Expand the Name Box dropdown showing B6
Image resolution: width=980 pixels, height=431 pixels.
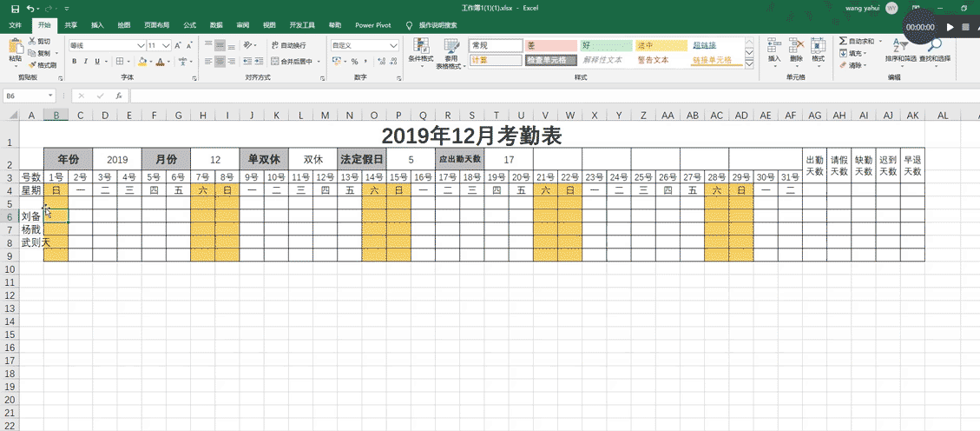click(50, 96)
